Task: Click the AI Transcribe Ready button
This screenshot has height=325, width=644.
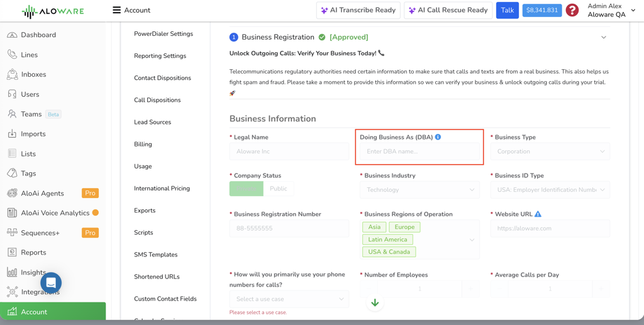Action: [358, 10]
